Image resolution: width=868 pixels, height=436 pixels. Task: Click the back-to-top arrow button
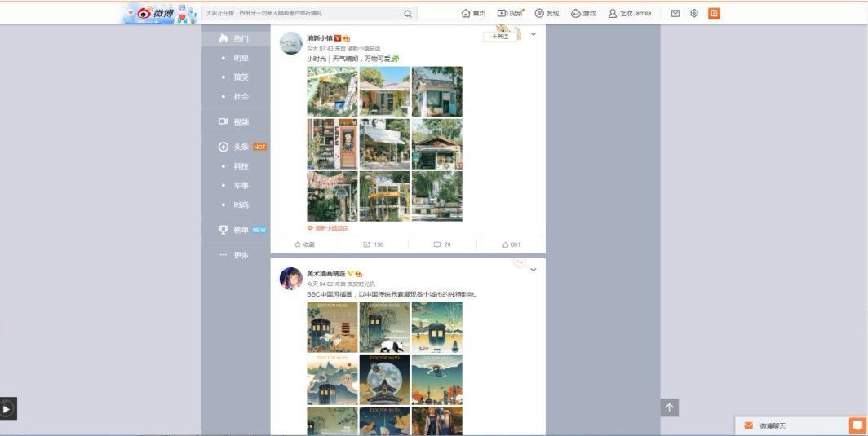tap(669, 407)
